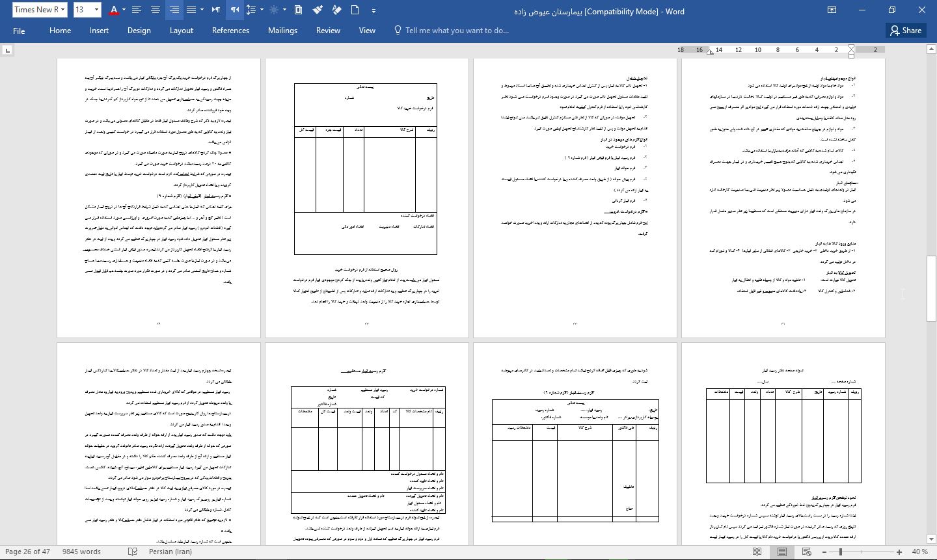Expand the font size dropdown
Image resolution: width=937 pixels, height=560 pixels.
(96, 10)
